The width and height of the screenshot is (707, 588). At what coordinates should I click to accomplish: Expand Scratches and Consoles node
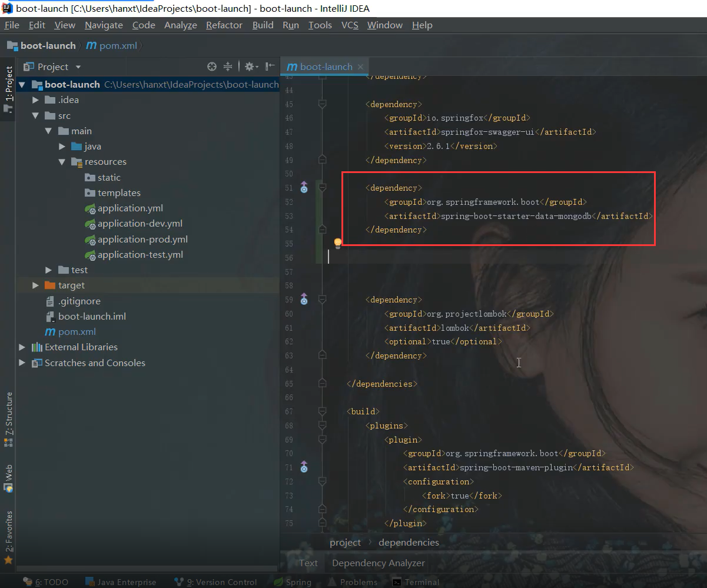(x=22, y=363)
